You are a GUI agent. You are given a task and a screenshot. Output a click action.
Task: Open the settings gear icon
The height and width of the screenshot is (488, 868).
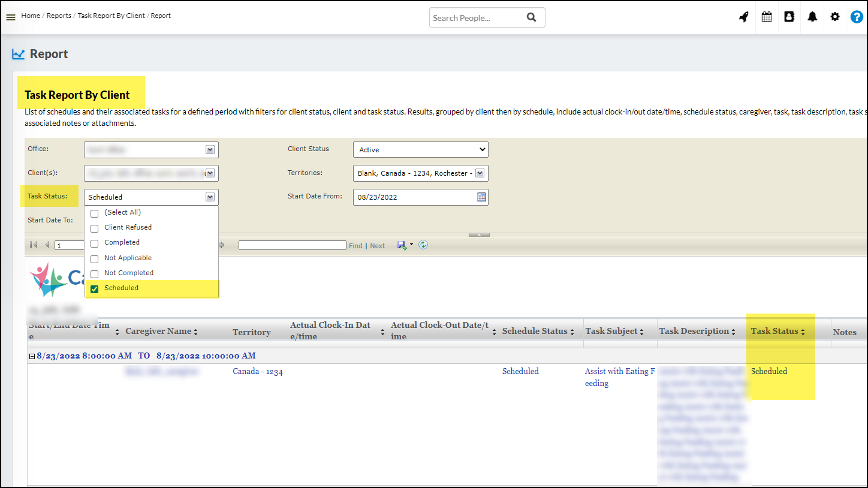click(x=835, y=17)
